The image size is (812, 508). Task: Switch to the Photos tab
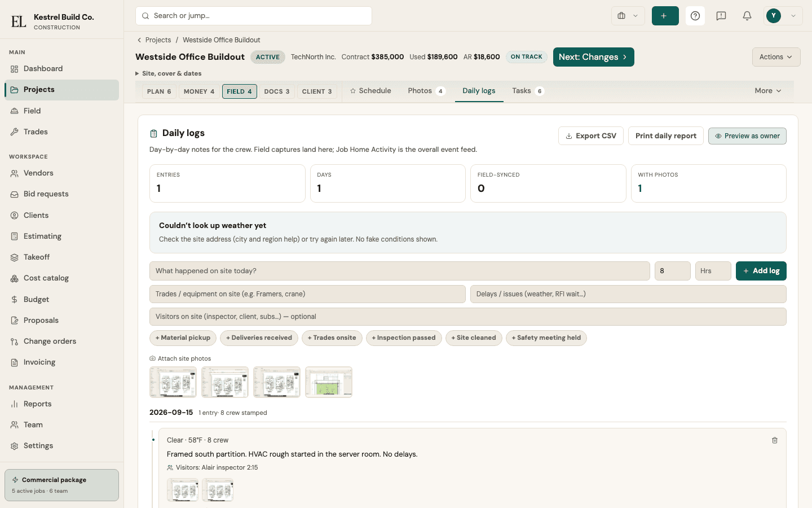(426, 91)
